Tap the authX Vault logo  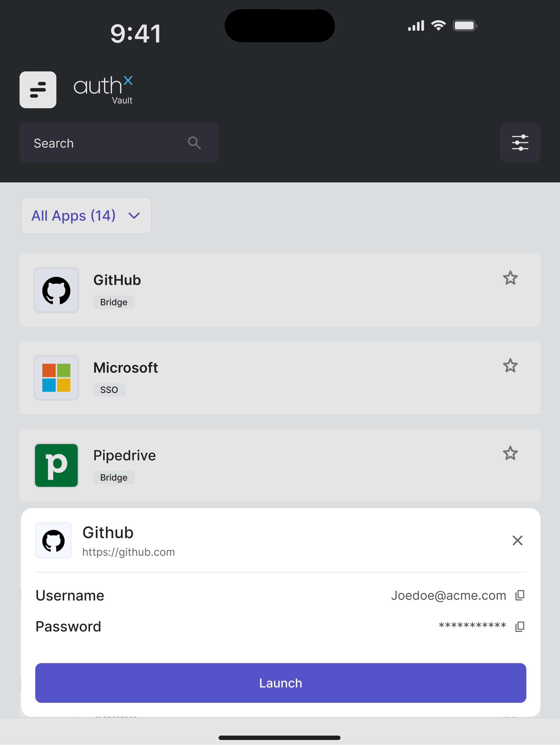tap(103, 90)
